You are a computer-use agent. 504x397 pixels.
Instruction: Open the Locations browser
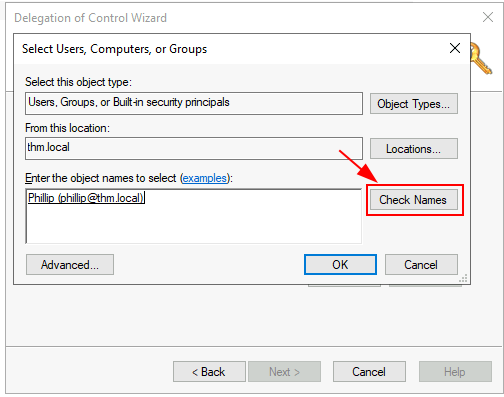click(x=414, y=149)
